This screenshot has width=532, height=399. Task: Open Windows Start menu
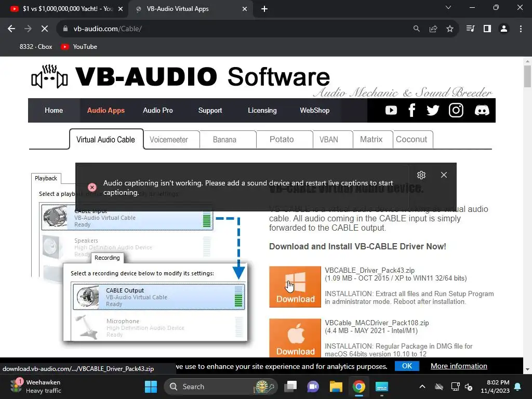[x=151, y=387]
